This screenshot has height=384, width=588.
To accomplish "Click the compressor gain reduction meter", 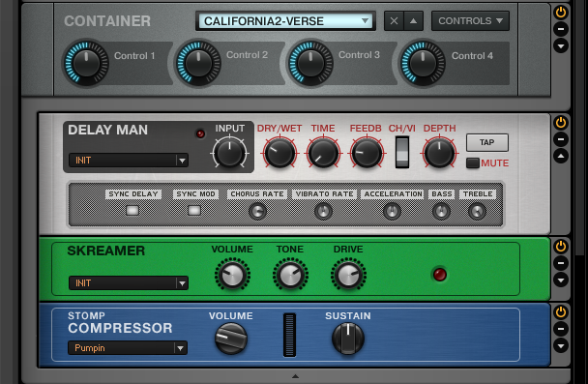I will (x=289, y=335).
